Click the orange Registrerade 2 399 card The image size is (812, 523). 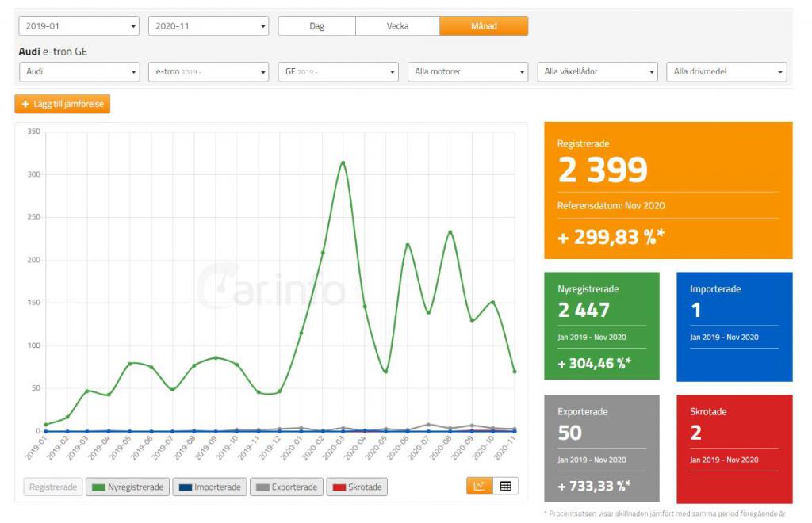668,190
